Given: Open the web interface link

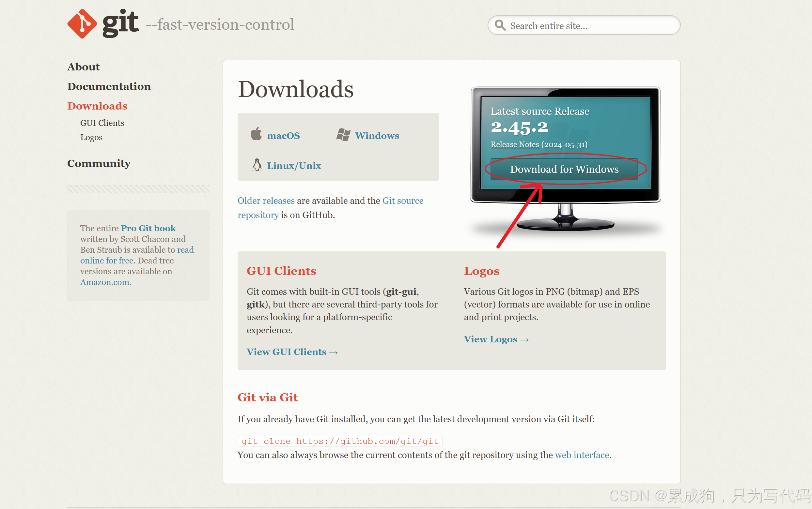Looking at the screenshot, I should (582, 455).
